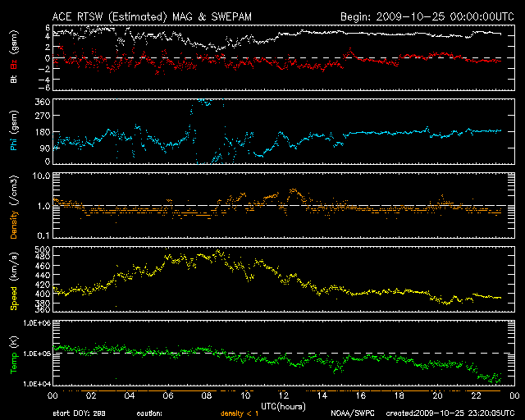Click the orange 'density < 1' legend text
Screen dimensions: 525x420
[240, 413]
